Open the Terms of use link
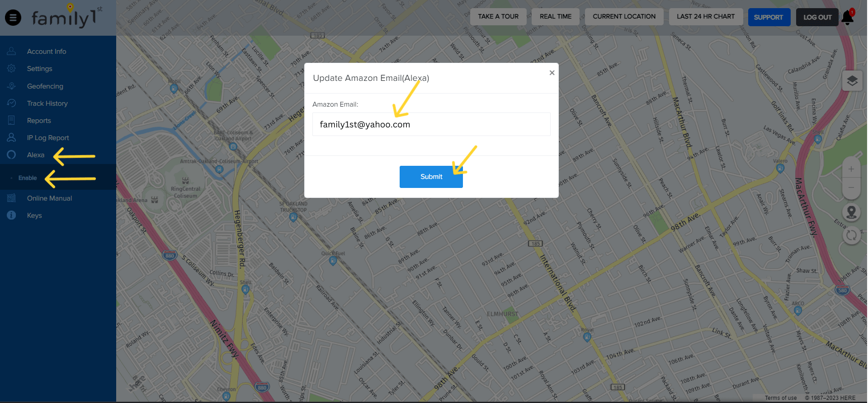 pyautogui.click(x=781, y=398)
